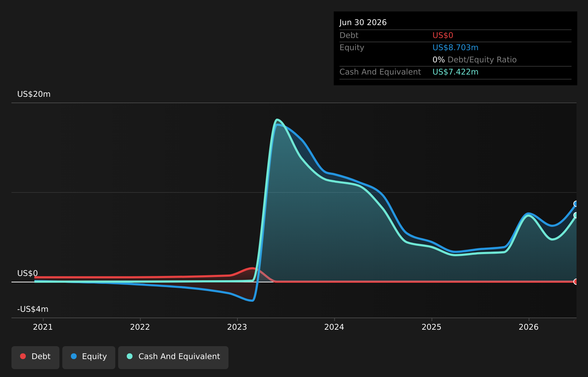Click the Cash And Equivalent endpoint marker
The image size is (588, 377).
[576, 215]
